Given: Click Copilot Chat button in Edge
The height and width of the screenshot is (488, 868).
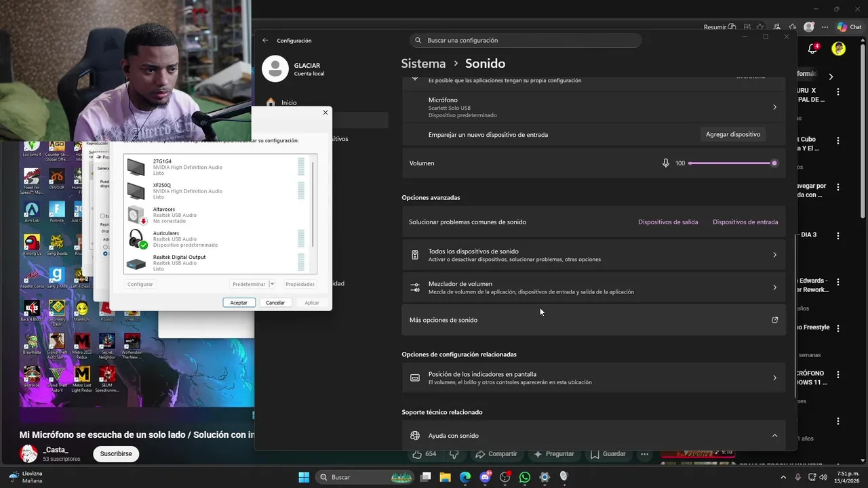Looking at the screenshot, I should 849,27.
